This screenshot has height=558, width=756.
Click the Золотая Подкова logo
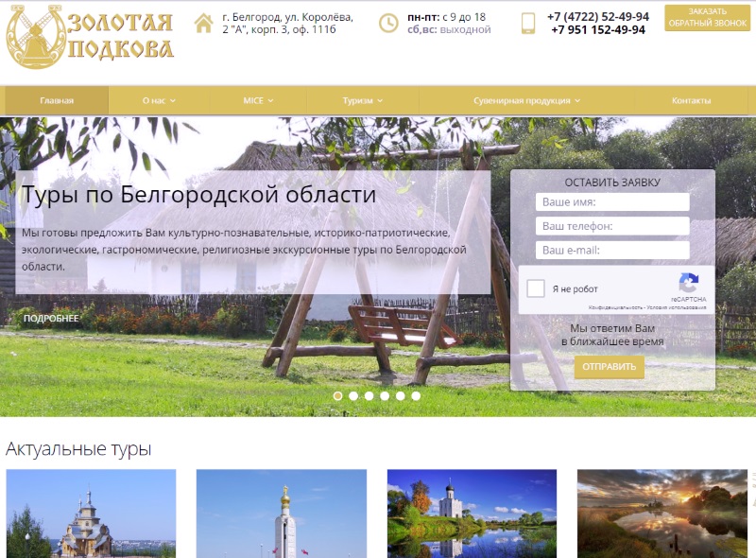pyautogui.click(x=91, y=38)
